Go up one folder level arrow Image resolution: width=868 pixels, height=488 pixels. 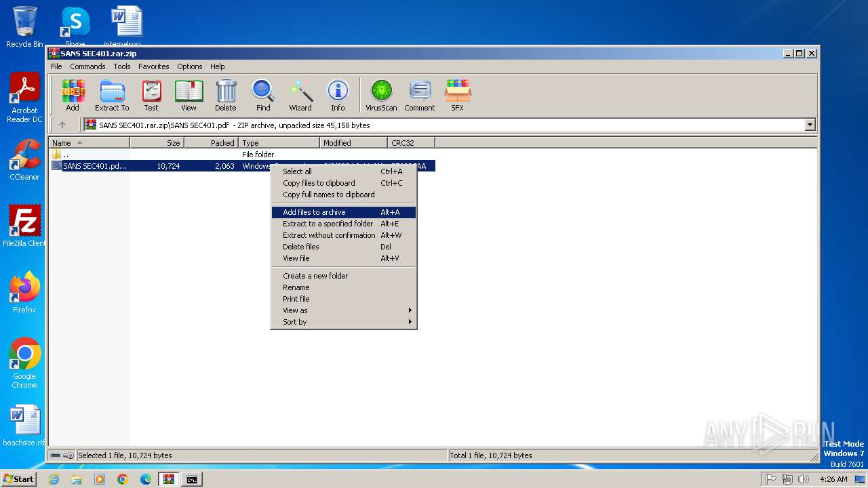(62, 125)
